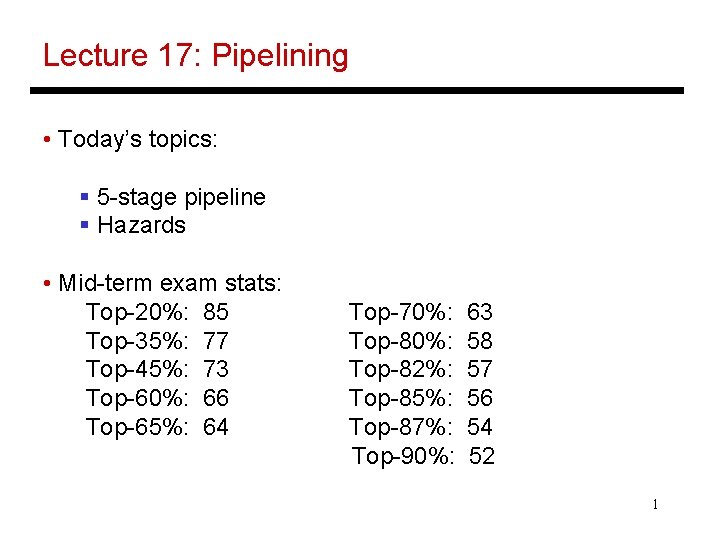Click the Top-82%: 57 entry
The width and height of the screenshot is (720, 540).
pyautogui.click(x=421, y=370)
